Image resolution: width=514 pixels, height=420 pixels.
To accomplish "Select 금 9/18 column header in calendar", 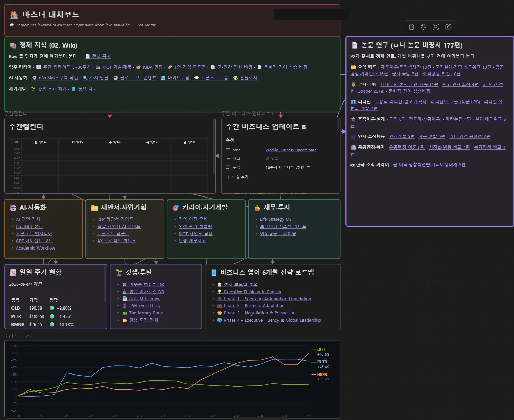I will tap(189, 142).
